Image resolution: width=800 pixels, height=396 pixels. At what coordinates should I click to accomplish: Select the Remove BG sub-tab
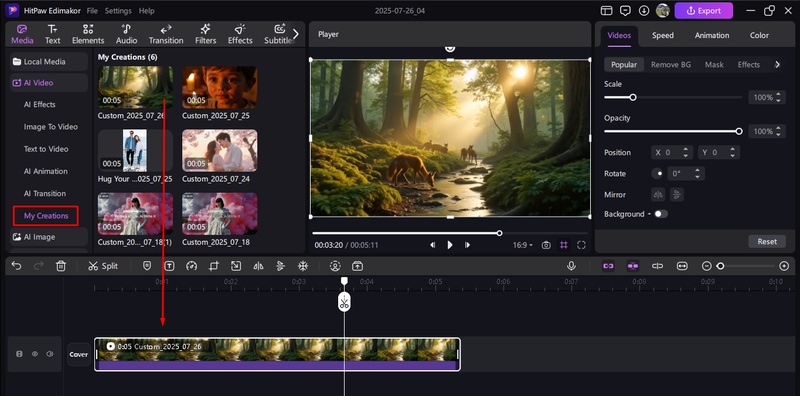(672, 65)
